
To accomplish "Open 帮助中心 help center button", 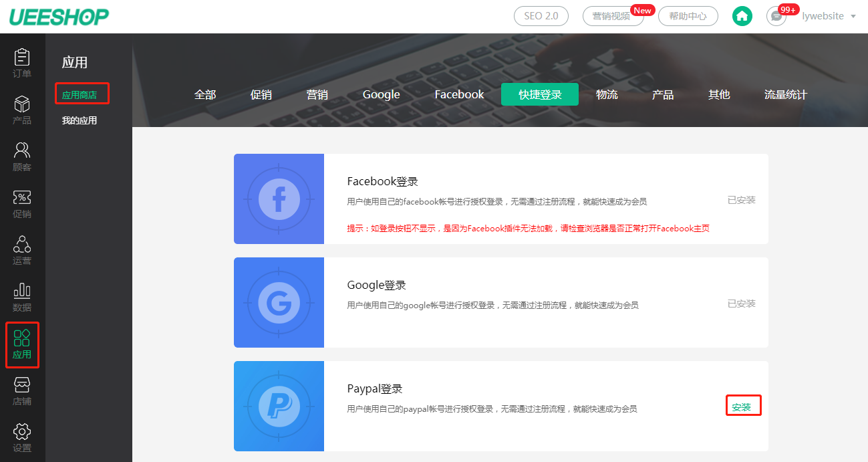I will tap(688, 16).
